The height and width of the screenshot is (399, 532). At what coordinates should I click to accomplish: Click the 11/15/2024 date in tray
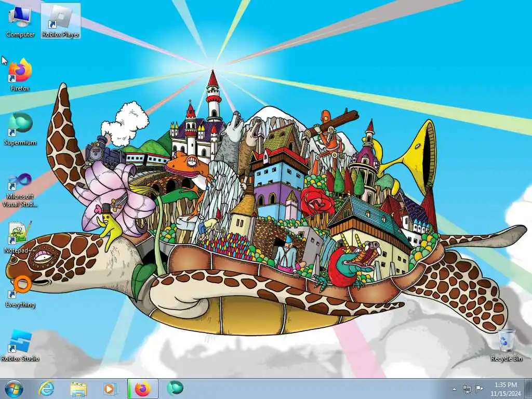(x=506, y=394)
